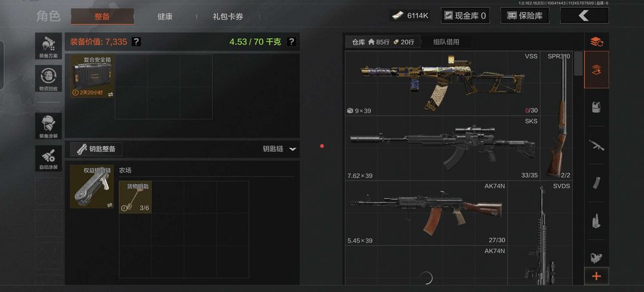This screenshot has height=292, width=644.
Task: Filter warehouse by ammunition bullets icon
Action: (x=596, y=221)
